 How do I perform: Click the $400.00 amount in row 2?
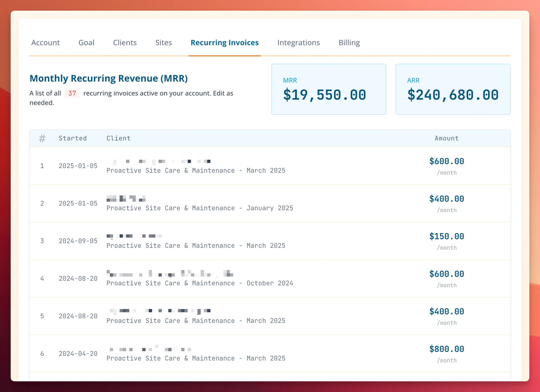446,199
